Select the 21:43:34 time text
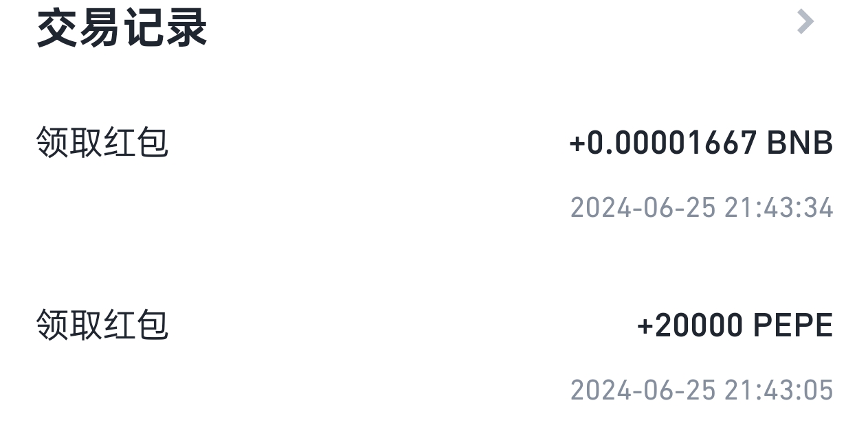 pos(779,207)
